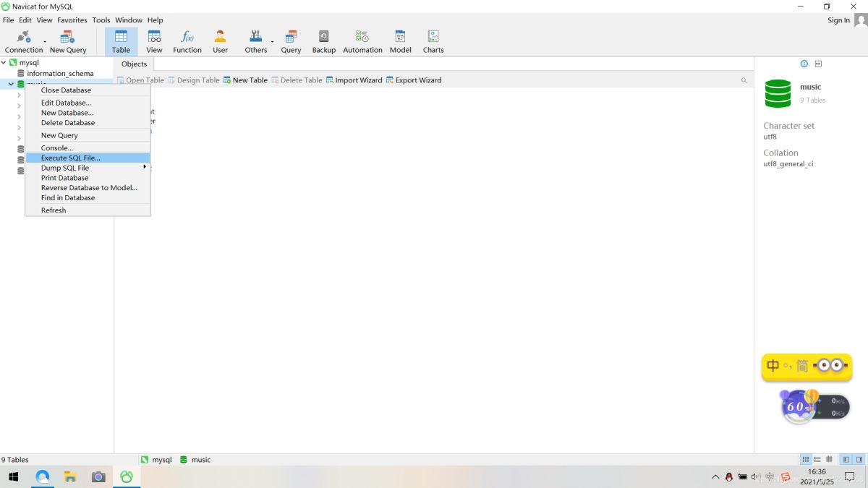Open the Help menu
This screenshot has height=488, width=868.
156,20
